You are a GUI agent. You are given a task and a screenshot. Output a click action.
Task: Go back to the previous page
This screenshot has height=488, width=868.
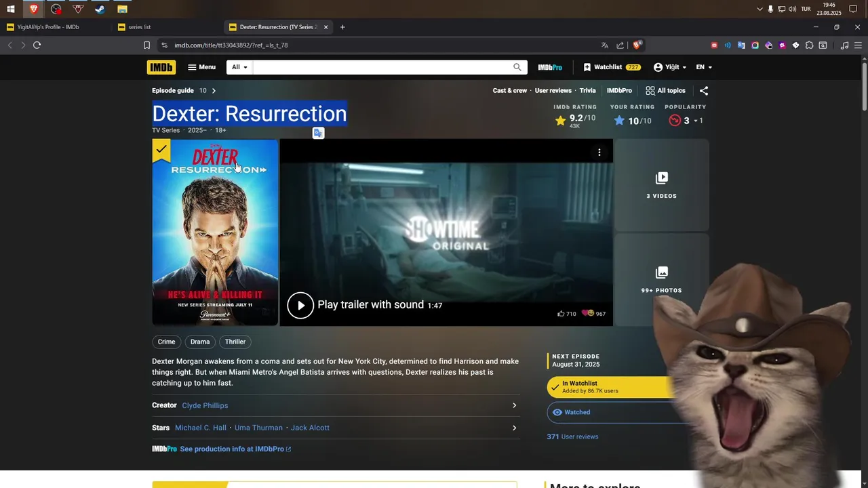pyautogui.click(x=9, y=45)
